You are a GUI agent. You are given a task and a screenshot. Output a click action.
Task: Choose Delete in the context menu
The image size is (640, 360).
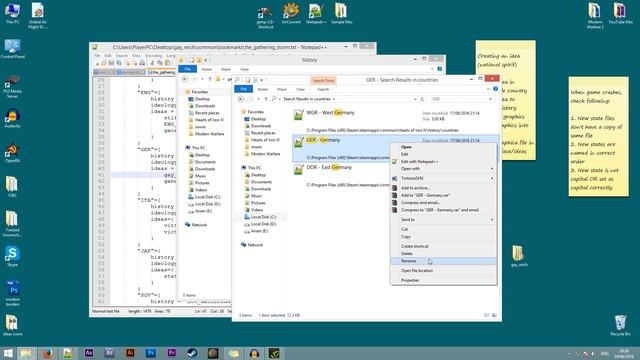[x=443, y=253]
